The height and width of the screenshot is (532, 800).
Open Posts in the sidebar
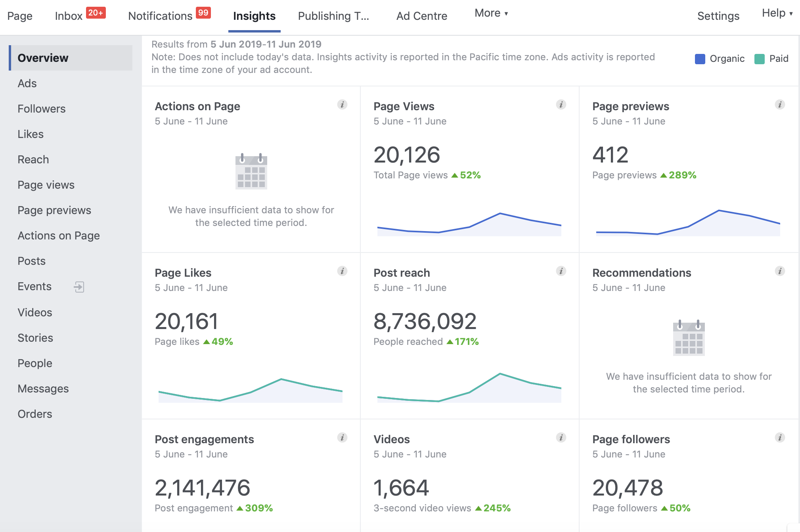pos(32,261)
